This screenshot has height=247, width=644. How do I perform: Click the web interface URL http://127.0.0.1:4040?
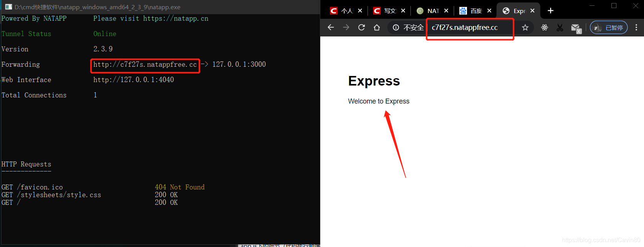pyautogui.click(x=134, y=80)
